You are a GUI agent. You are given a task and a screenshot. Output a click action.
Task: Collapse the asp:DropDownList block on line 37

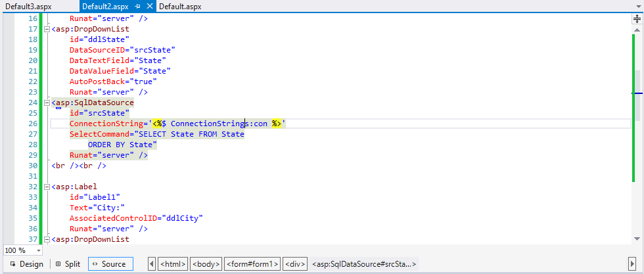(x=46, y=239)
